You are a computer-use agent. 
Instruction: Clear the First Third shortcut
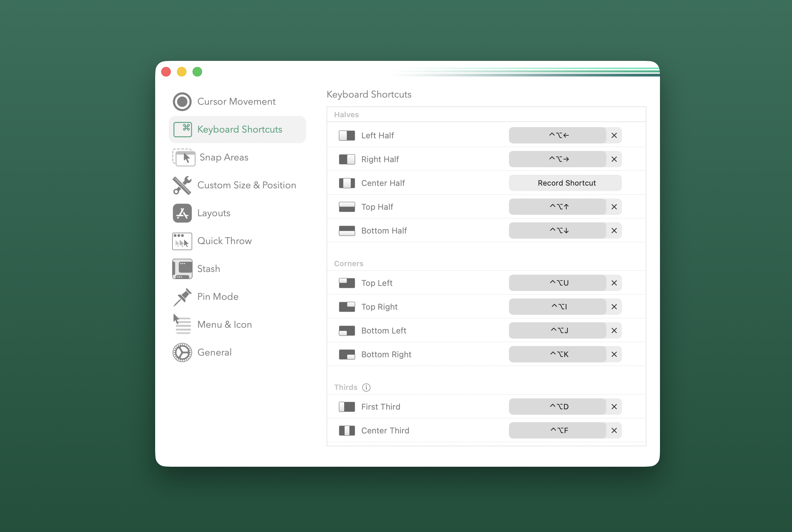point(614,407)
